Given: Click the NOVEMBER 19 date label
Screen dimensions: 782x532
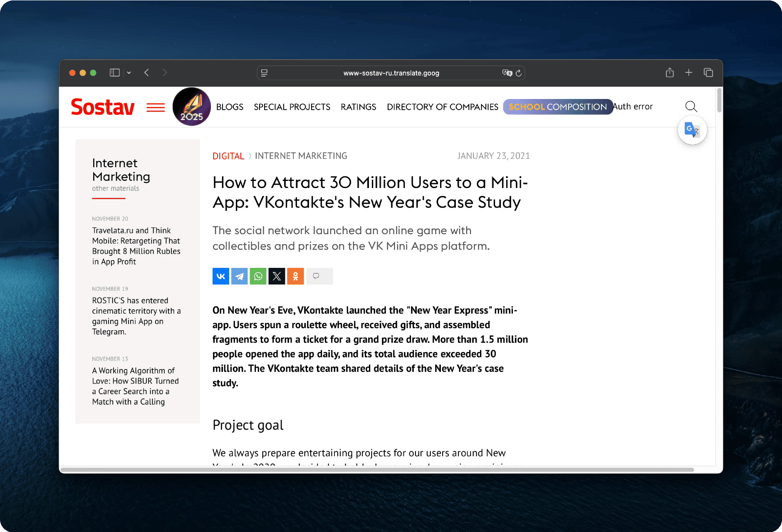Looking at the screenshot, I should pyautogui.click(x=110, y=289).
